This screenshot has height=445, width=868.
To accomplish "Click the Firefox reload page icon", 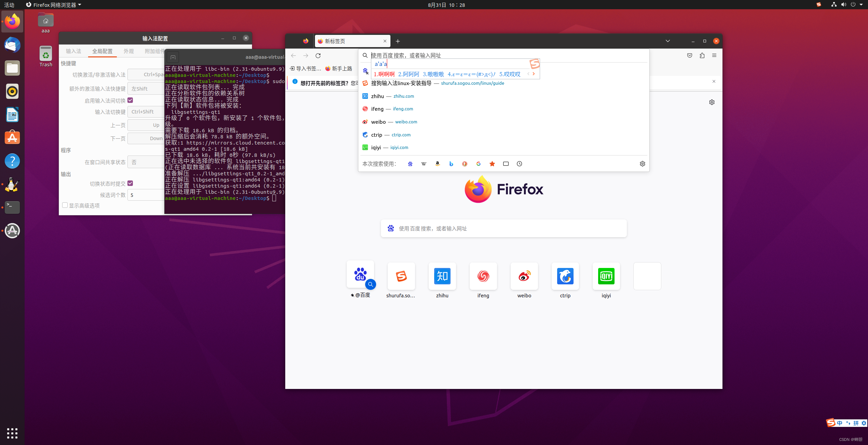I will pyautogui.click(x=318, y=56).
